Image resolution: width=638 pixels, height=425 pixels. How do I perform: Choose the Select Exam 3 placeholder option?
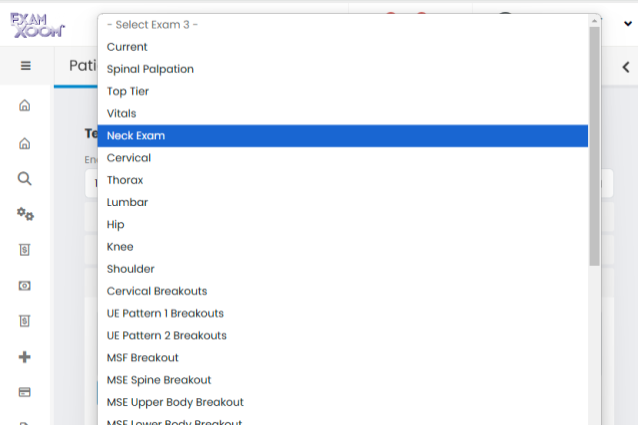coord(152,24)
